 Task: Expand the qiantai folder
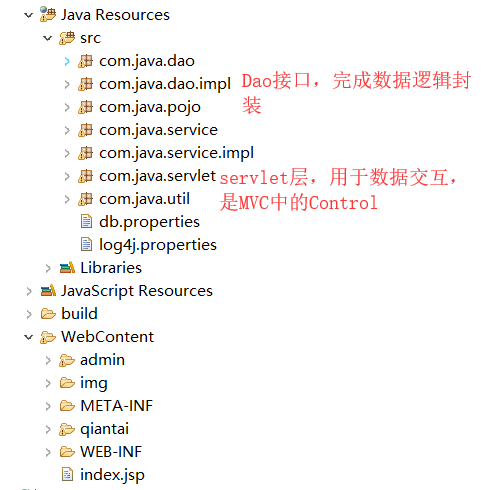[x=48, y=429]
